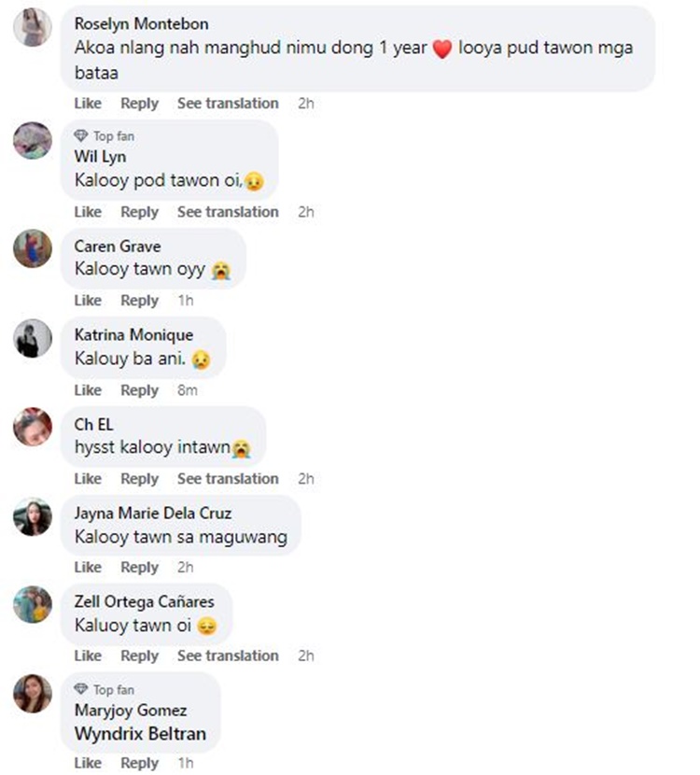See translation of Roselyn Montebon's comment
Viewport: 700px width, 775px height.
click(x=228, y=104)
